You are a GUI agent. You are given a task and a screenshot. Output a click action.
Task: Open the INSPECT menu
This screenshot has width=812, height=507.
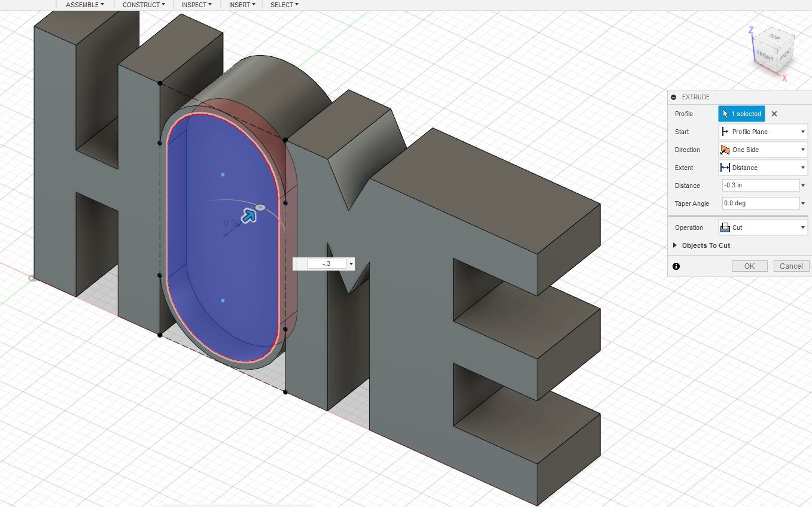point(197,5)
